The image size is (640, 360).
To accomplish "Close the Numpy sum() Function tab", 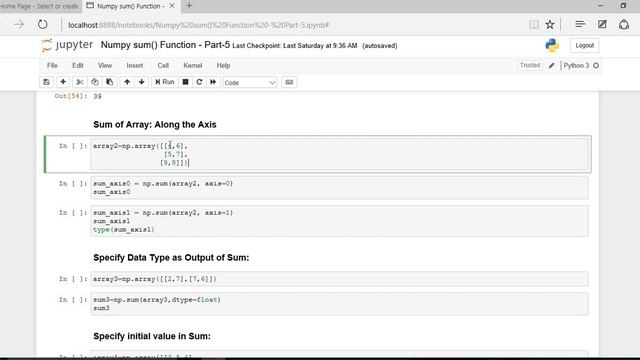I will tap(172, 6).
